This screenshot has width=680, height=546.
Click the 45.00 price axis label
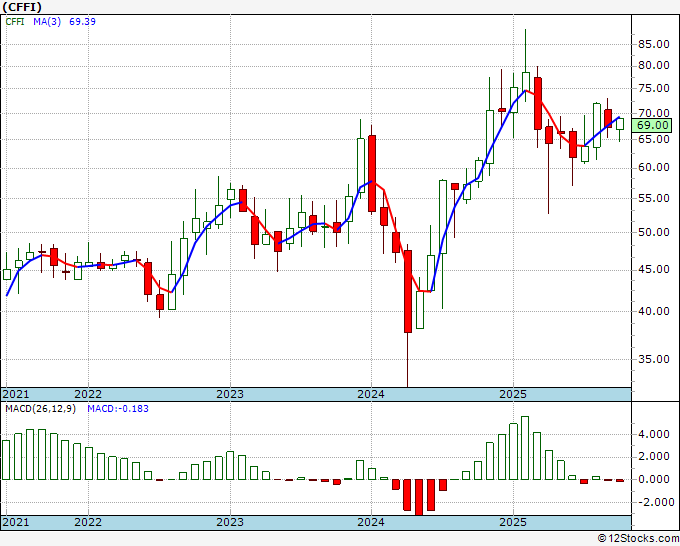[653, 270]
